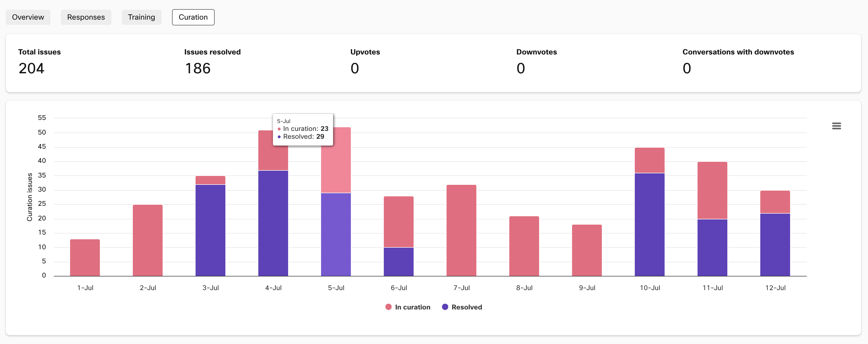The height and width of the screenshot is (344, 868).
Task: Select the 10-Jul In curation segment
Action: 650,160
